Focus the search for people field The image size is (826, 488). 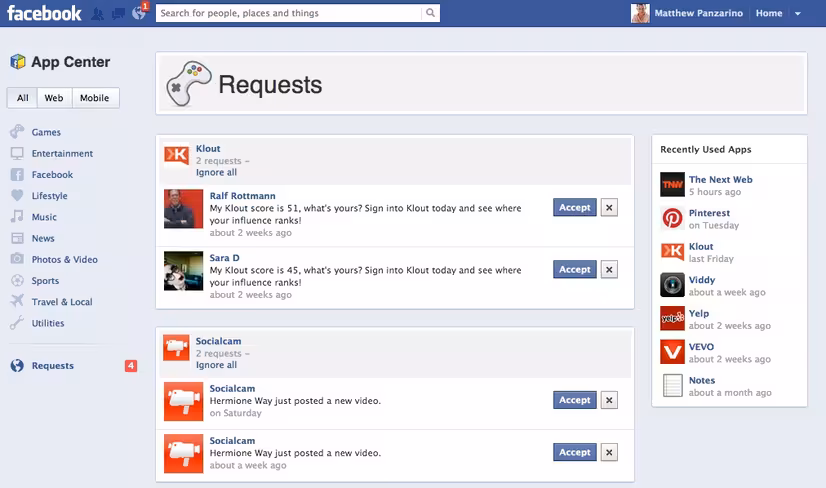tap(289, 13)
